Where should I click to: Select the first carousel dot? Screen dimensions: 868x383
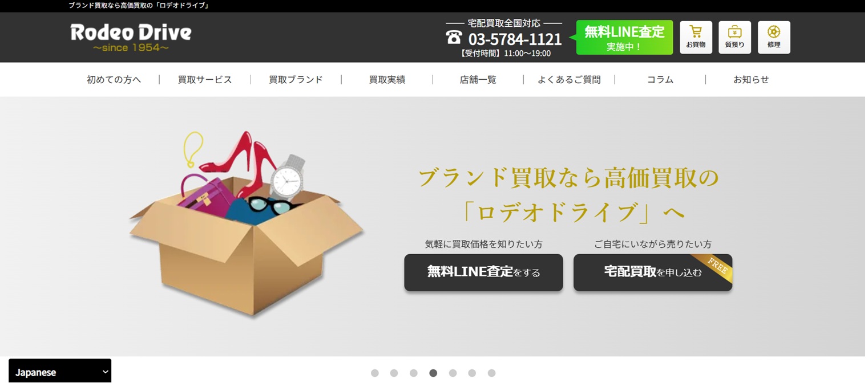375,373
